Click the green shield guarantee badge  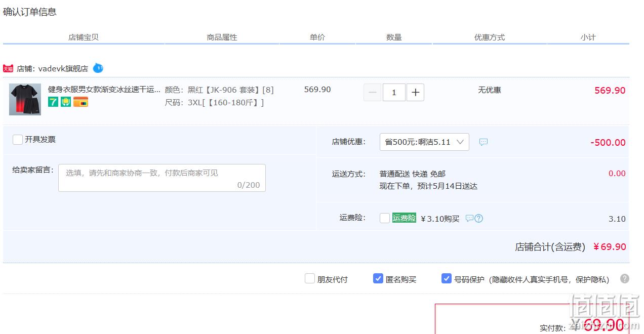click(x=66, y=102)
